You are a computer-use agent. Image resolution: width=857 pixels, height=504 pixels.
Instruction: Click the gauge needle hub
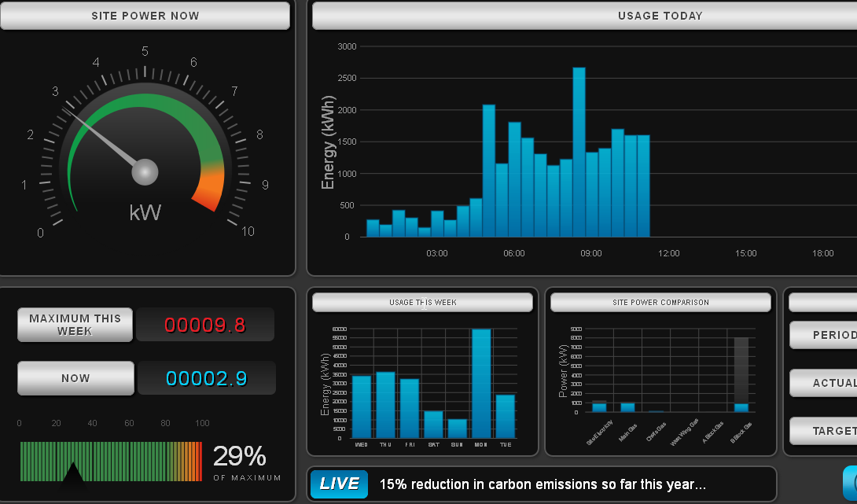145,172
